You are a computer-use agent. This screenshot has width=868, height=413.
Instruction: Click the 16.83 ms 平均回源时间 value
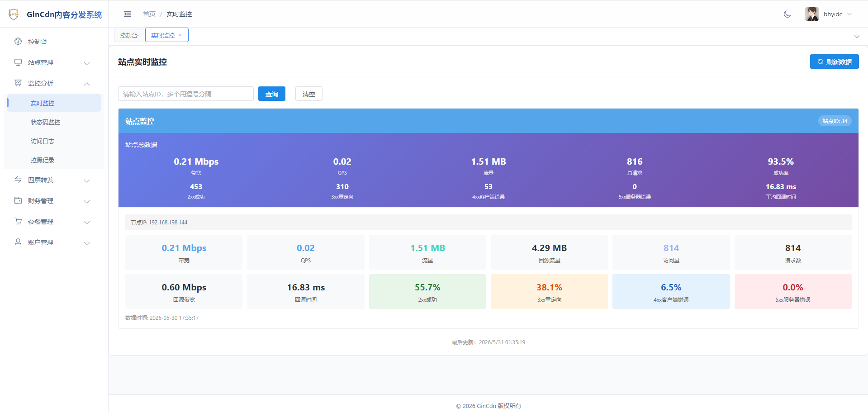coord(781,186)
